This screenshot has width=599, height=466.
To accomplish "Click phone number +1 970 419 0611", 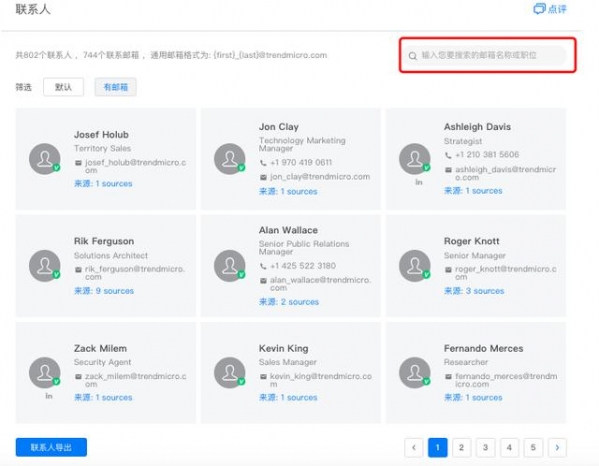I will (x=301, y=163).
